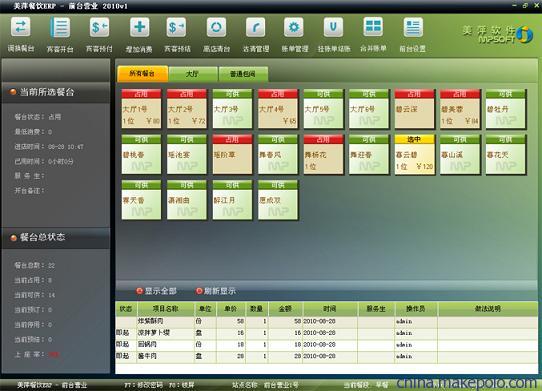Select the yellow highlighted table priced ¥120

[414, 155]
